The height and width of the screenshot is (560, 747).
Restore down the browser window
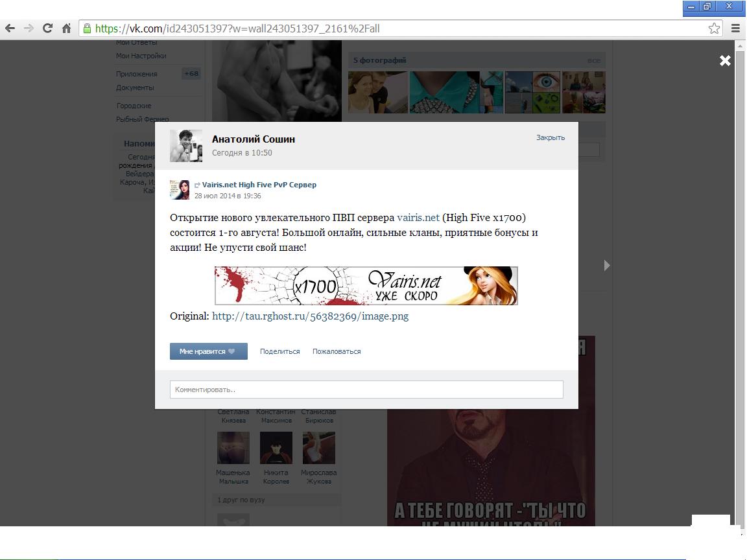[707, 6]
